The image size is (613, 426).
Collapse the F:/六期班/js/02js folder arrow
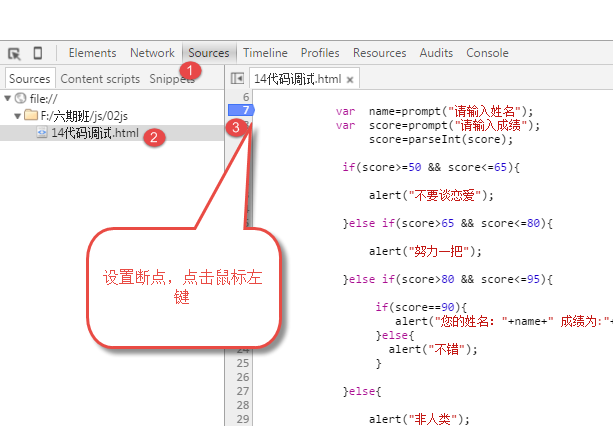click(17, 116)
